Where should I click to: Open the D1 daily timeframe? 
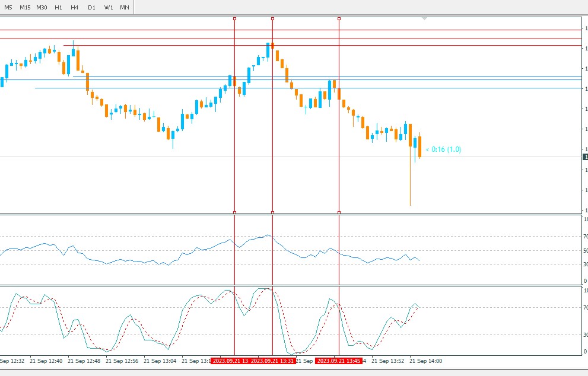[91, 7]
